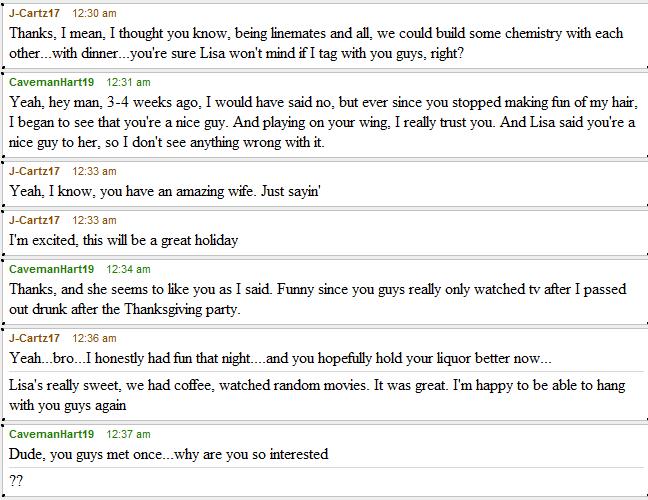648x500 pixels.
Task: Click the J-Cartz17 username at 12:36 am
Action: 34,338
